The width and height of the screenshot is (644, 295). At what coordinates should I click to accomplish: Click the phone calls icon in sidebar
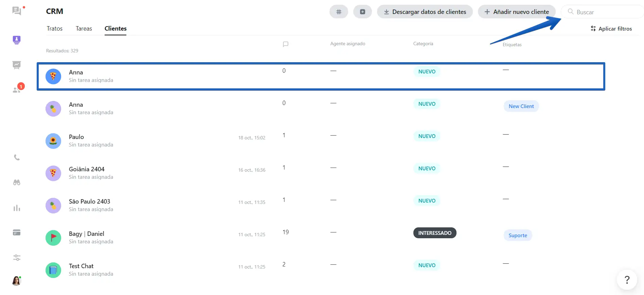pyautogui.click(x=17, y=157)
